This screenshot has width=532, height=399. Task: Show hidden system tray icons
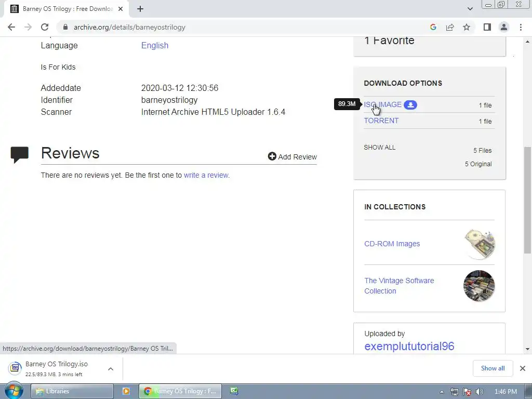pyautogui.click(x=442, y=392)
